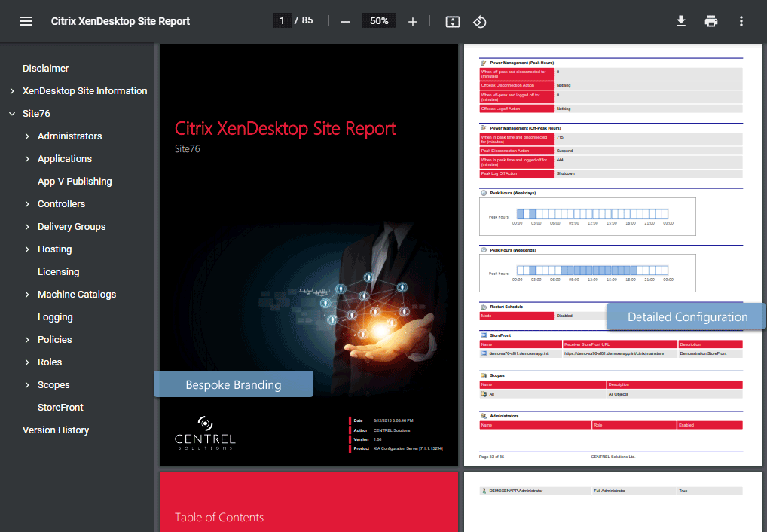Collapse the Site76 outline section
This screenshot has width=767, height=532.
(x=12, y=114)
